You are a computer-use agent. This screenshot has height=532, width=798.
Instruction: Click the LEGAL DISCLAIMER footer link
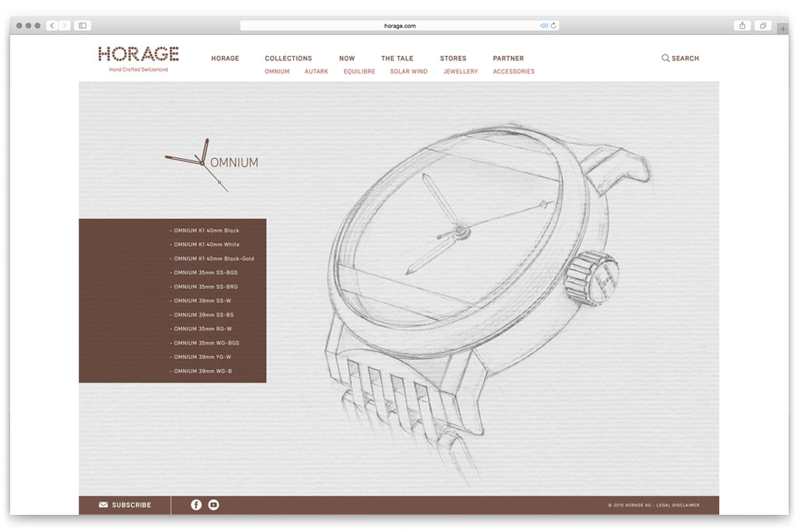click(x=678, y=505)
